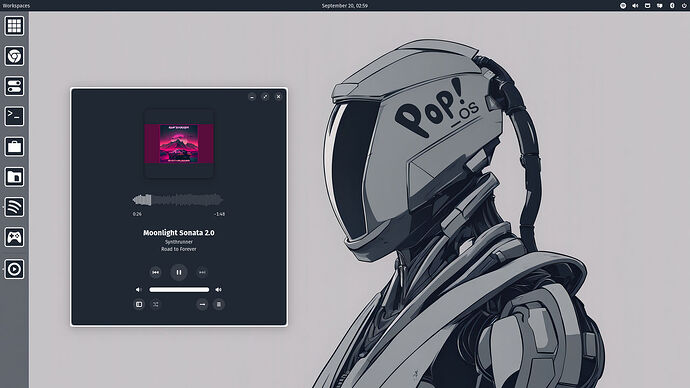Click the high volume speaker icon
The width and height of the screenshot is (690, 388).
point(219,289)
